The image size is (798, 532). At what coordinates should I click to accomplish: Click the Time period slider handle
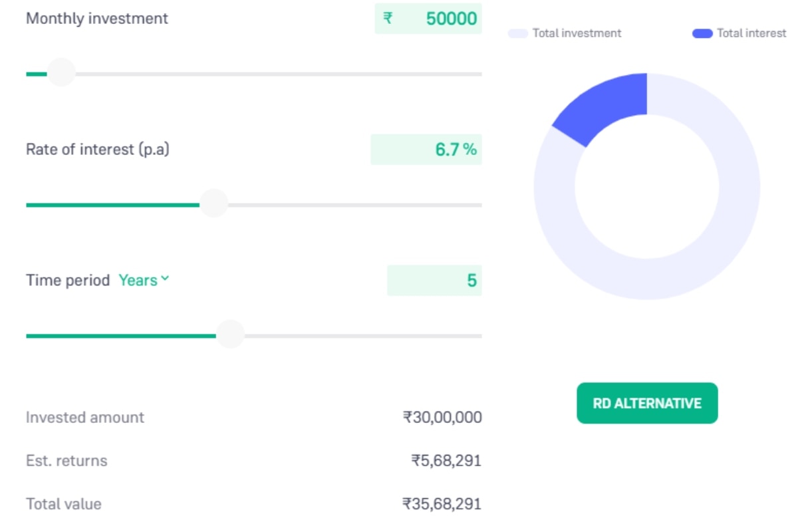click(x=231, y=334)
